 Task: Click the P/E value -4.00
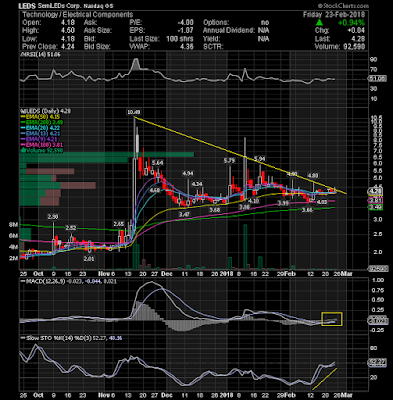tap(185, 23)
